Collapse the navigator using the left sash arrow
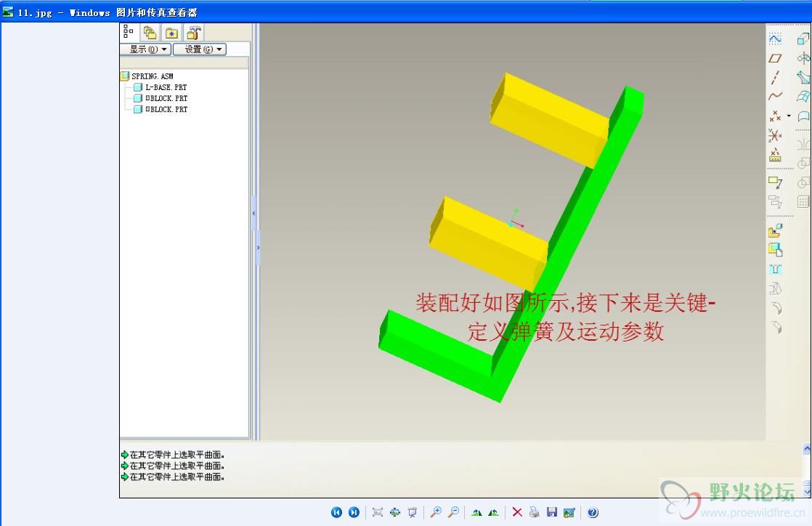812x526 pixels. tap(253, 213)
